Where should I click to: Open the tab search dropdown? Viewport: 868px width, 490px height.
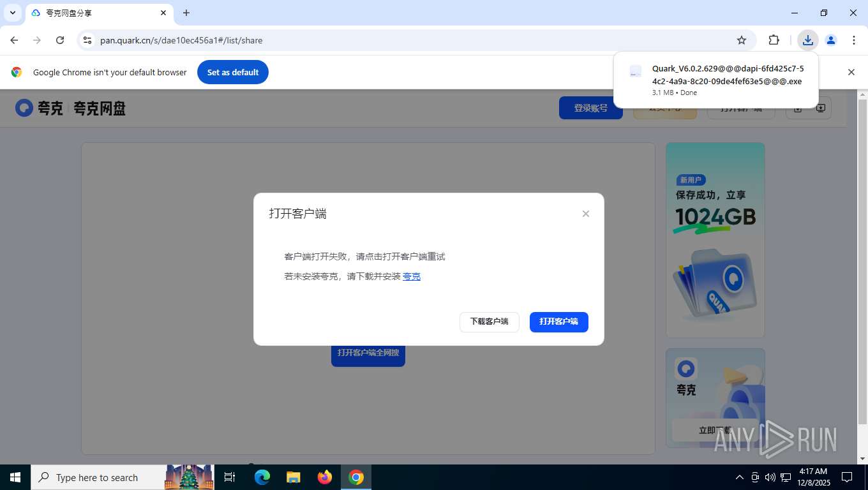13,13
